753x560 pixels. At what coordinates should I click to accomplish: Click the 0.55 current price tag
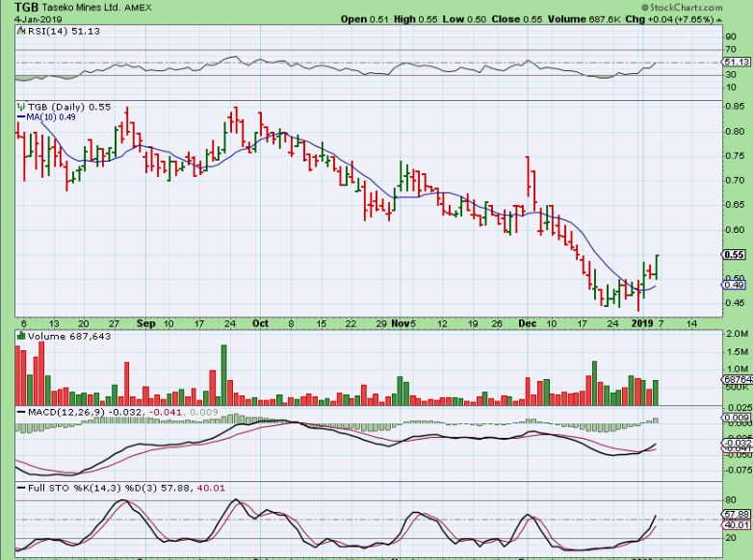pyautogui.click(x=734, y=255)
